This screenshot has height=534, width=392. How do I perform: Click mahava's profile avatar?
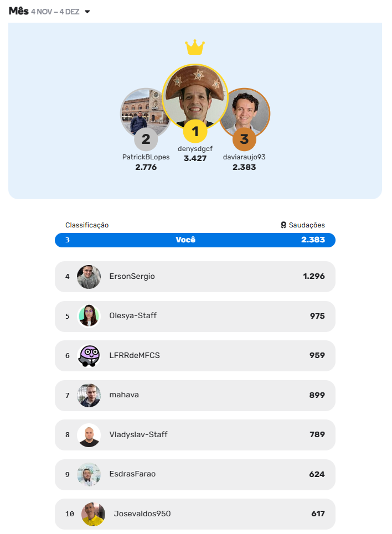pos(89,395)
